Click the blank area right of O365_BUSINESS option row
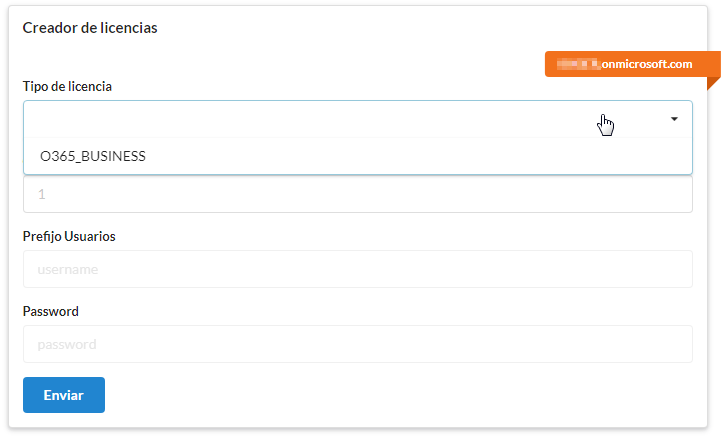 click(415, 156)
